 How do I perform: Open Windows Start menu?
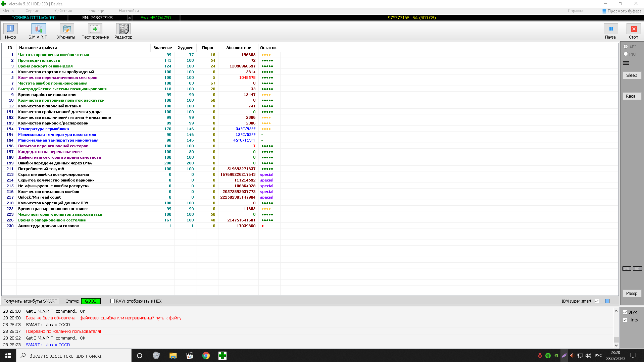pos(8,356)
